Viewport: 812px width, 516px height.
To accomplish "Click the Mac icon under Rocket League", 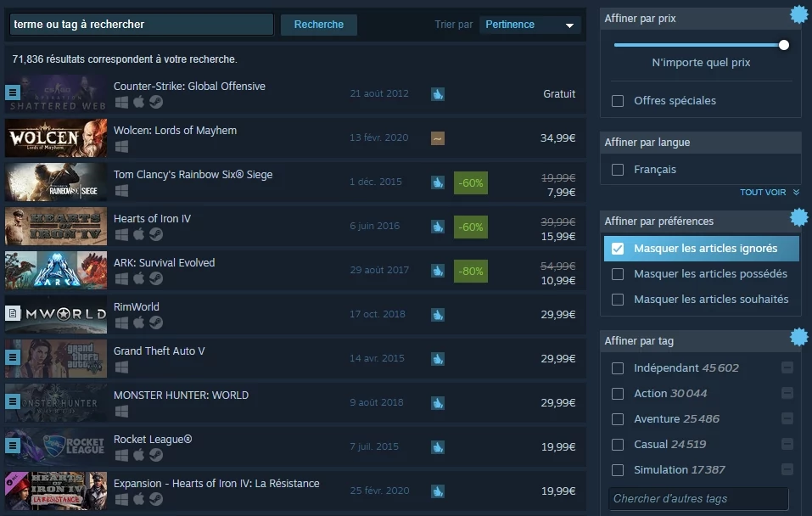I will pos(139,455).
